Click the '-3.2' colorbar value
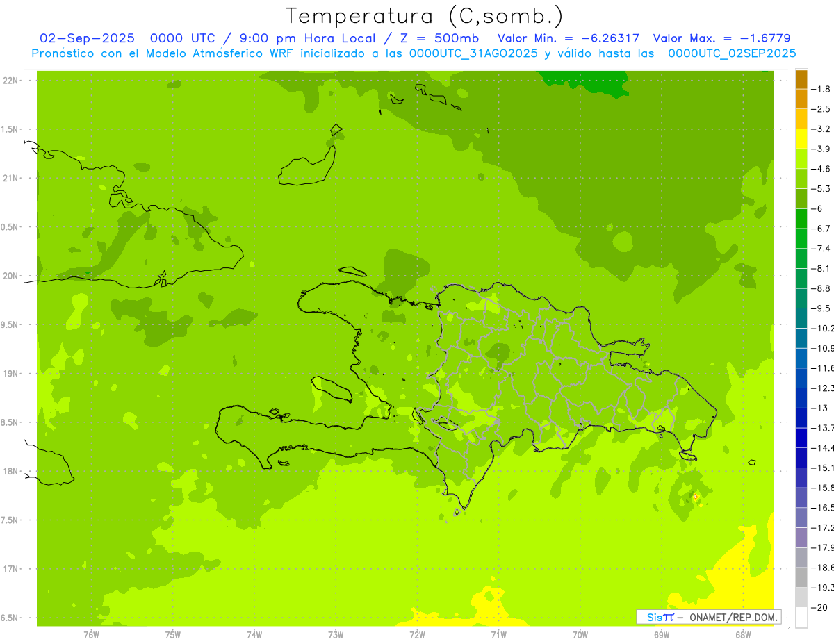Viewport: 834px width, 644px height. point(822,129)
